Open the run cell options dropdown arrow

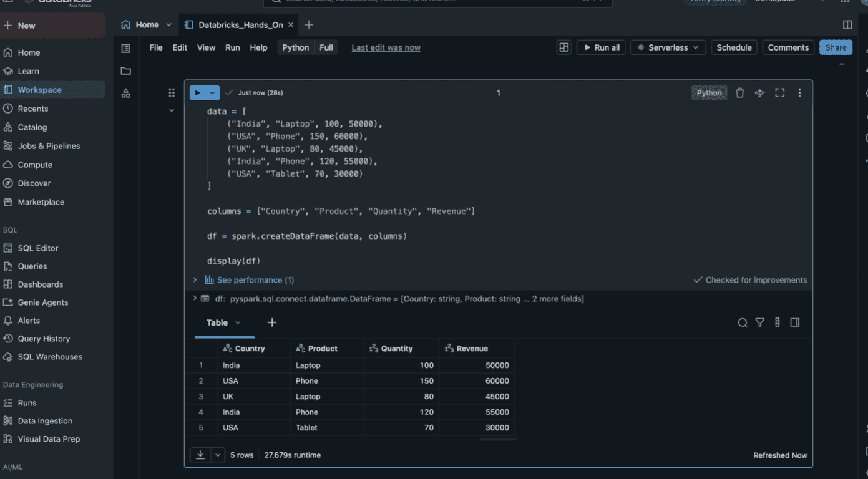[x=213, y=93]
